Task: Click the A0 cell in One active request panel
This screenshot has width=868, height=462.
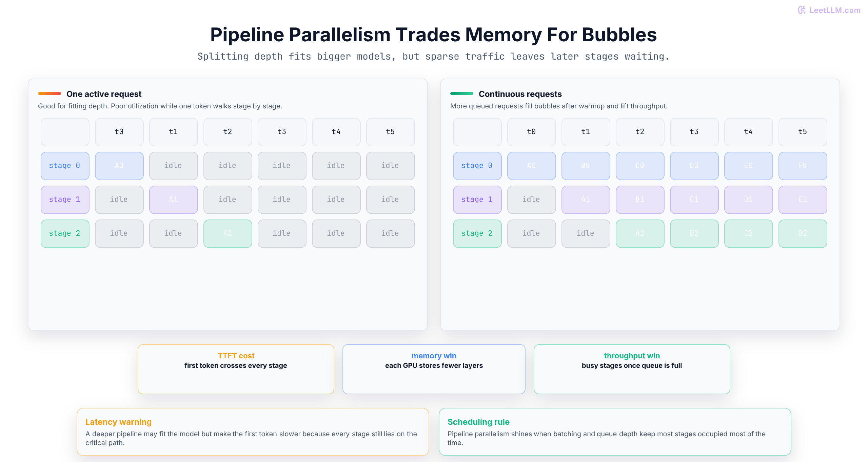Action: [119, 166]
